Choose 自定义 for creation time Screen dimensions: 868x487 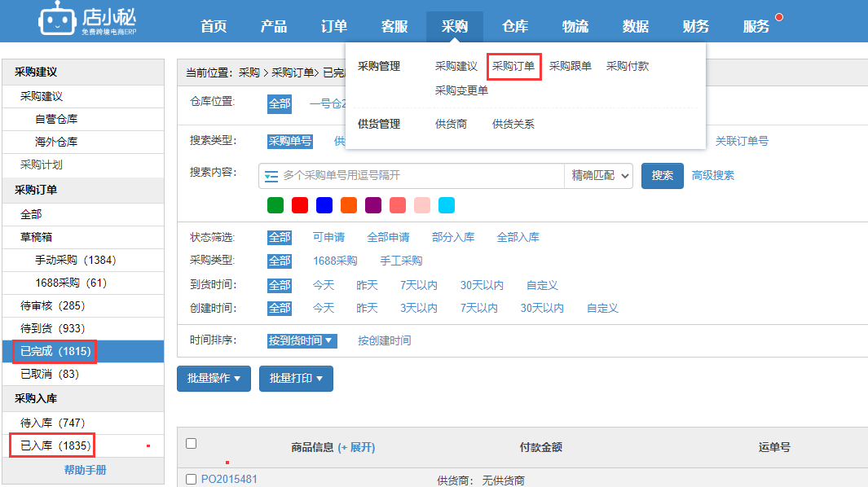coord(602,309)
